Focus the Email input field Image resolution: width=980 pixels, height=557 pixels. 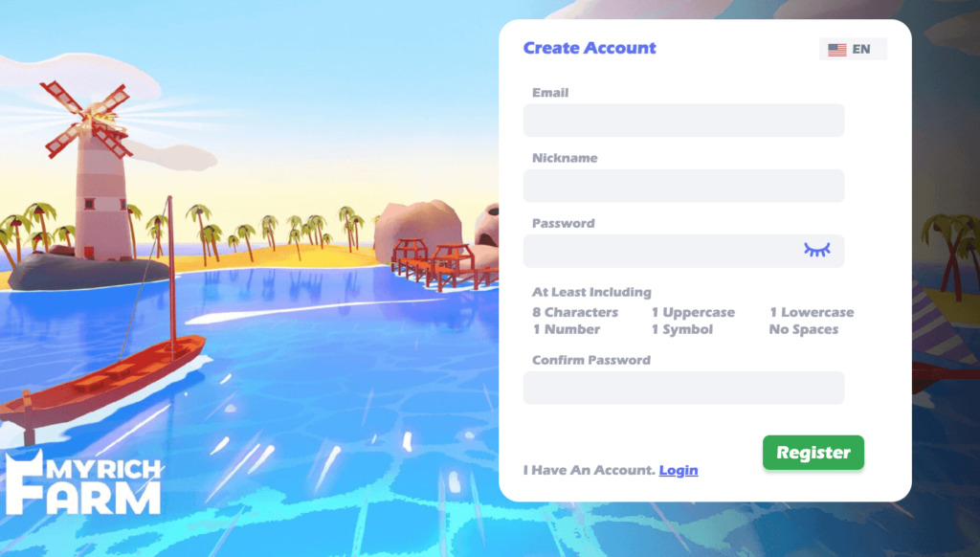click(683, 121)
